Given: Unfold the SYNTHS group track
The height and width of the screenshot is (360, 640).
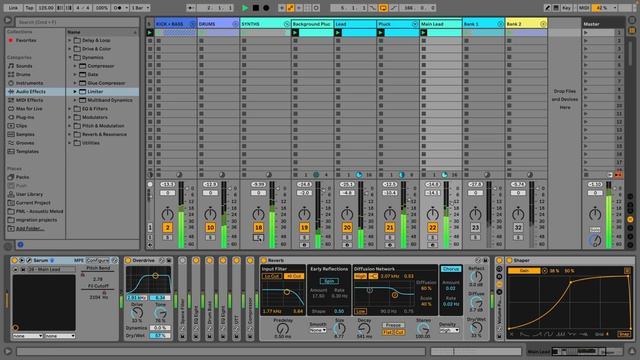Looking at the screenshot, I should coord(287,24).
